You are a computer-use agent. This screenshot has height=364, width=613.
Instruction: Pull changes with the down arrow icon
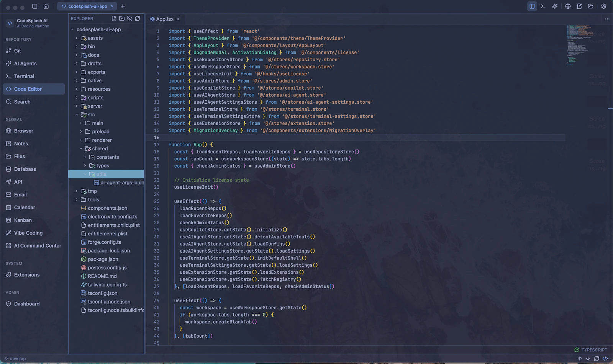[588, 359]
